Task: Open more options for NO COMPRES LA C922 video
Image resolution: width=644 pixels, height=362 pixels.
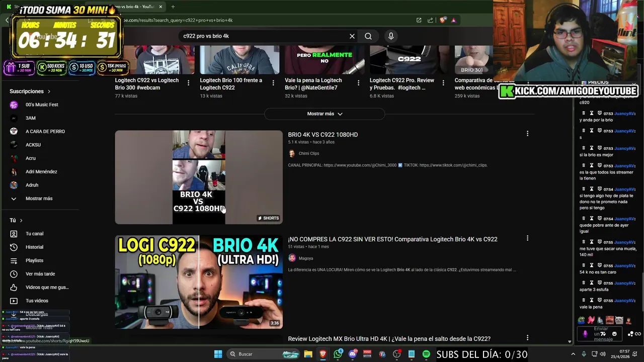Action: pos(527,238)
